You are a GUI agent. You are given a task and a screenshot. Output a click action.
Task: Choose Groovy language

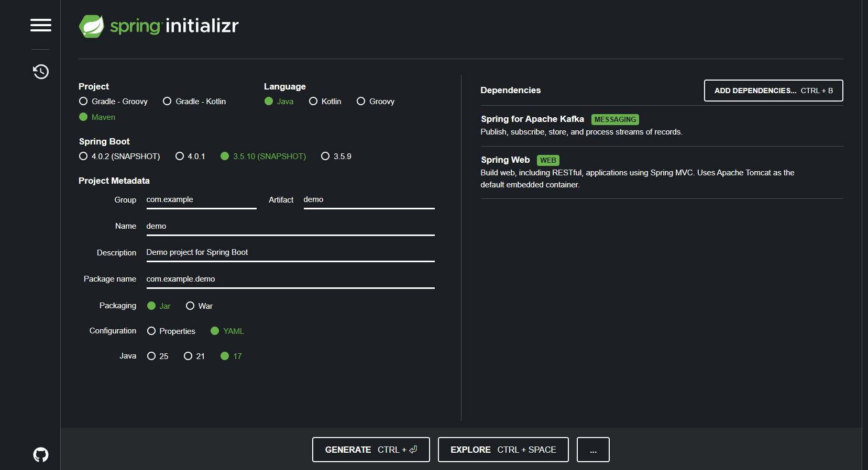(375, 101)
